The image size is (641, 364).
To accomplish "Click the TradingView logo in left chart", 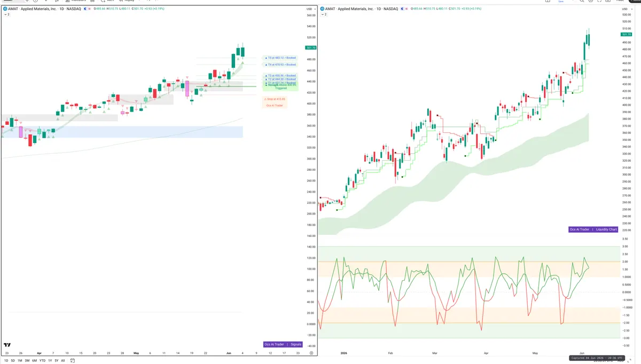I will (x=6, y=345).
